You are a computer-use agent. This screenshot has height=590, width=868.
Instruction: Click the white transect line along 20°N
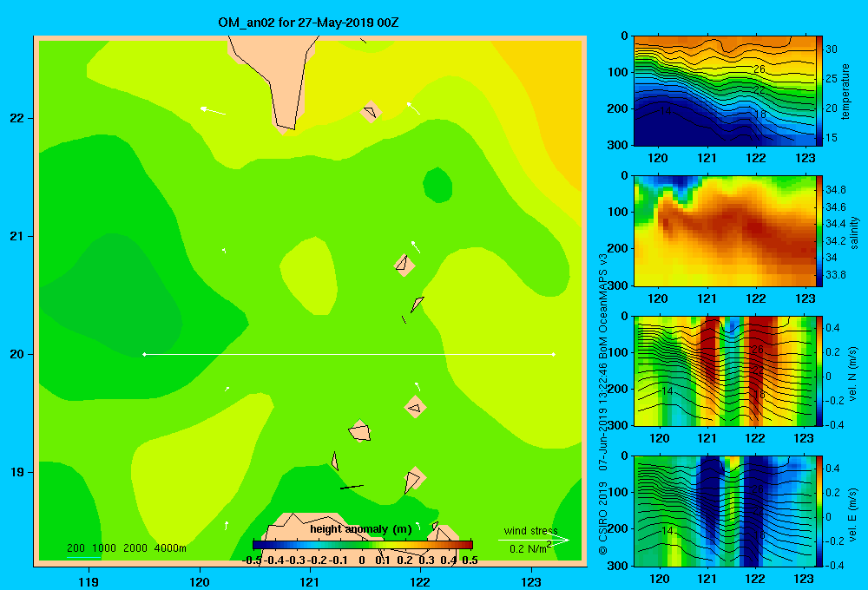(349, 354)
